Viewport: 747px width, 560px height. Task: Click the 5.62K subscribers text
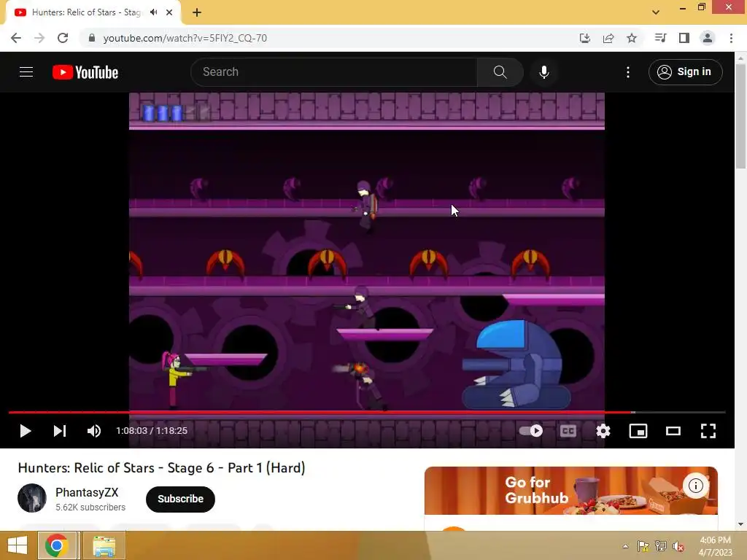coord(90,507)
